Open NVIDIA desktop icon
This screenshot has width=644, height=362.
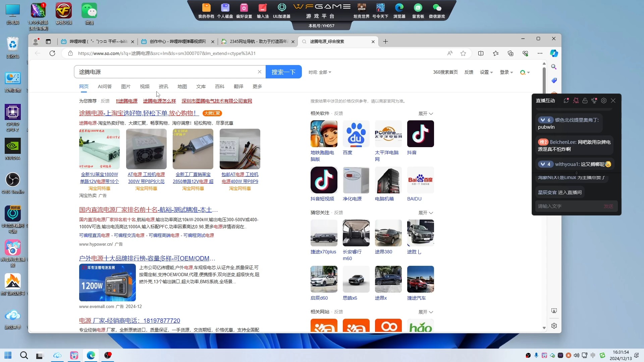coord(13,149)
